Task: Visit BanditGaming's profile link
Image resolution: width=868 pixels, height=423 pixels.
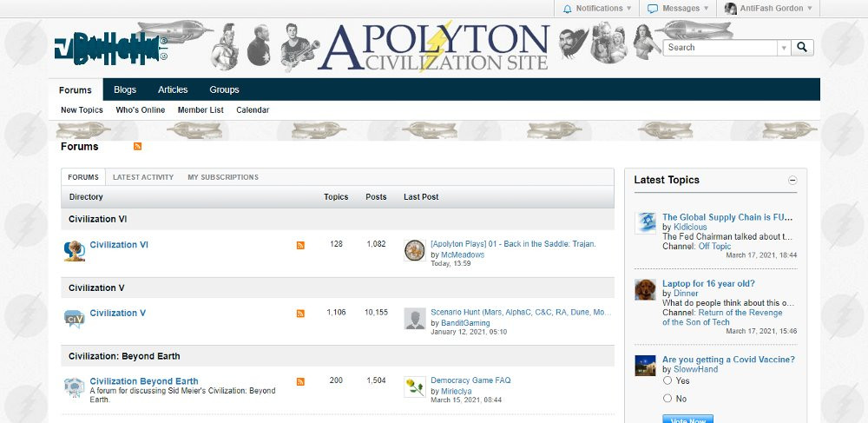Action: 465,323
